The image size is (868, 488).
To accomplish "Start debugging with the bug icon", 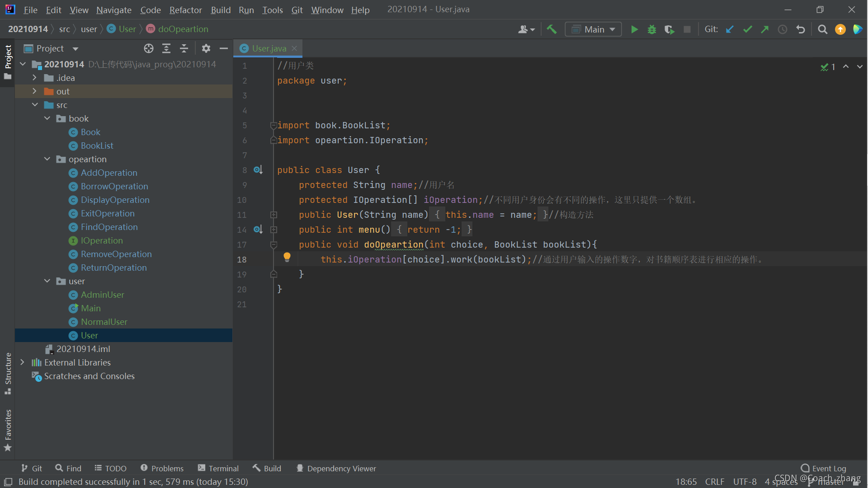I will [651, 29].
